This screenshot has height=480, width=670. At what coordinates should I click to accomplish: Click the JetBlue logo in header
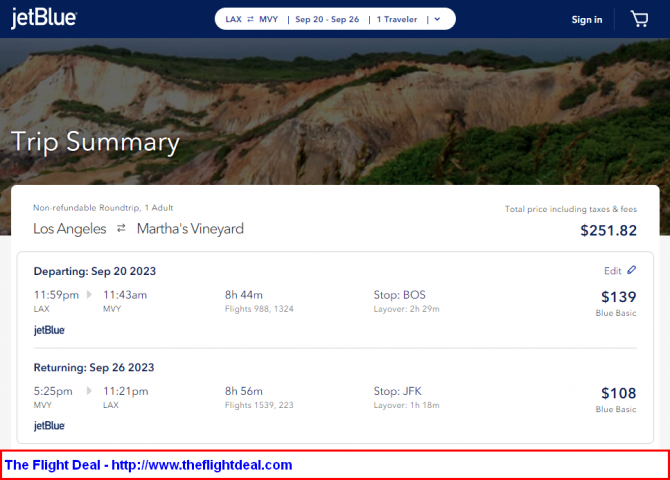pyautogui.click(x=44, y=18)
